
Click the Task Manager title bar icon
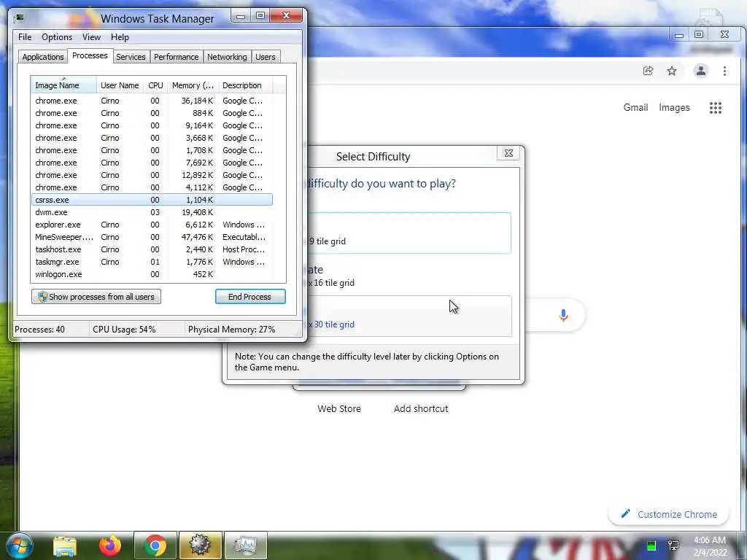point(19,18)
